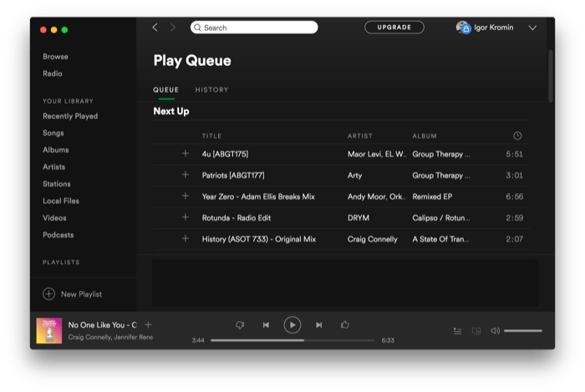The image size is (585, 392).
Task: Open Artists library
Action: (53, 166)
